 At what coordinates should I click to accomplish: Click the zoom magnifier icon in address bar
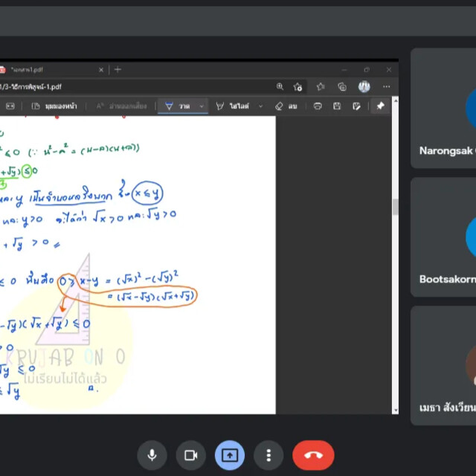(x=280, y=87)
